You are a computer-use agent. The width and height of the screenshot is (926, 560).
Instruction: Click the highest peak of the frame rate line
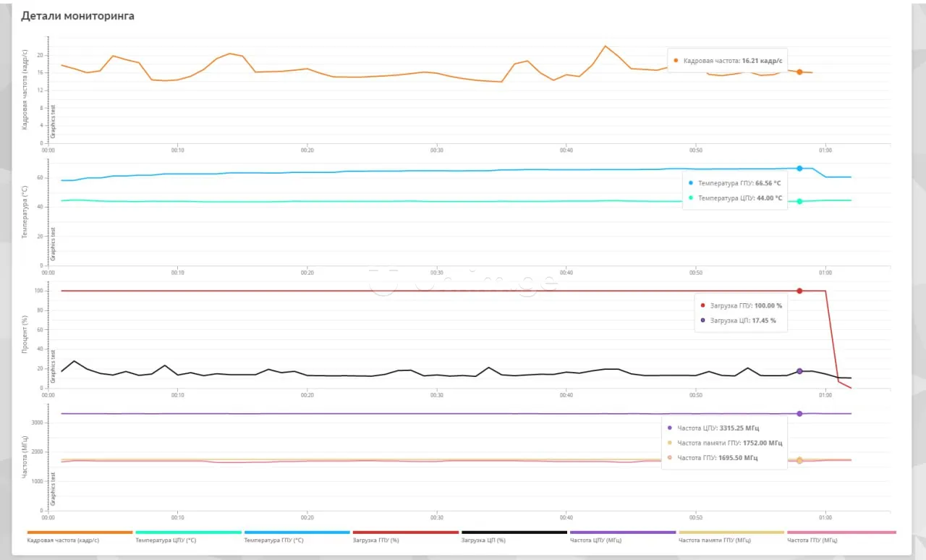(606, 46)
